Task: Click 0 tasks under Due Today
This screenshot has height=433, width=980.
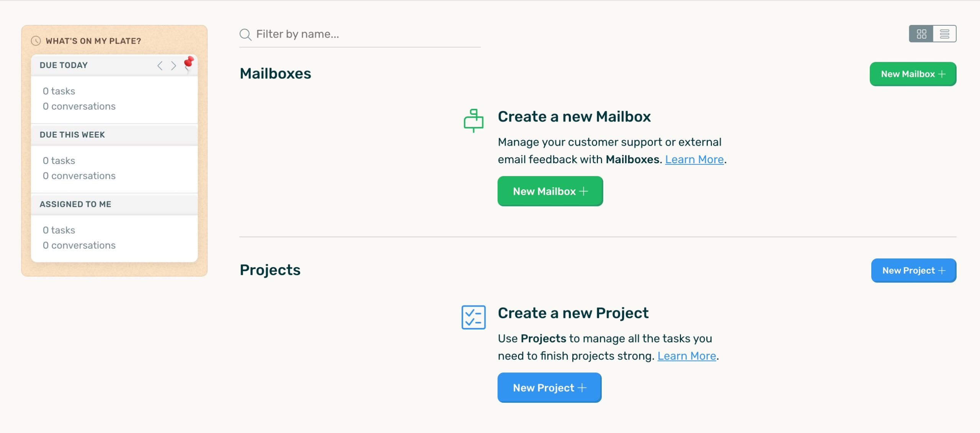Action: point(59,91)
